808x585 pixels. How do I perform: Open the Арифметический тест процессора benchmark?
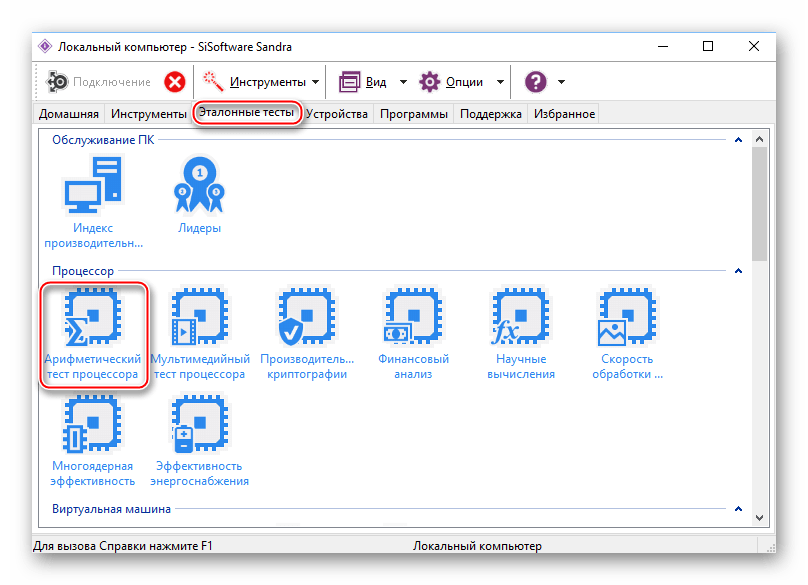93,320
